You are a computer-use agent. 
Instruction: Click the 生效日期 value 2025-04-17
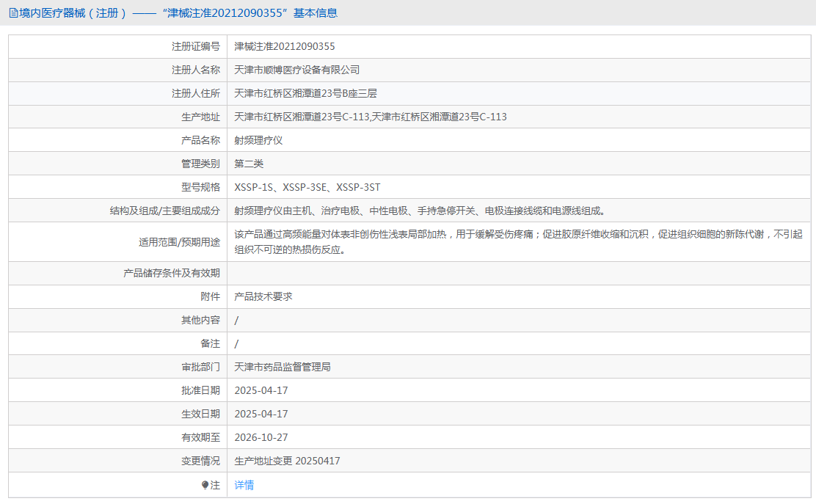pos(261,414)
